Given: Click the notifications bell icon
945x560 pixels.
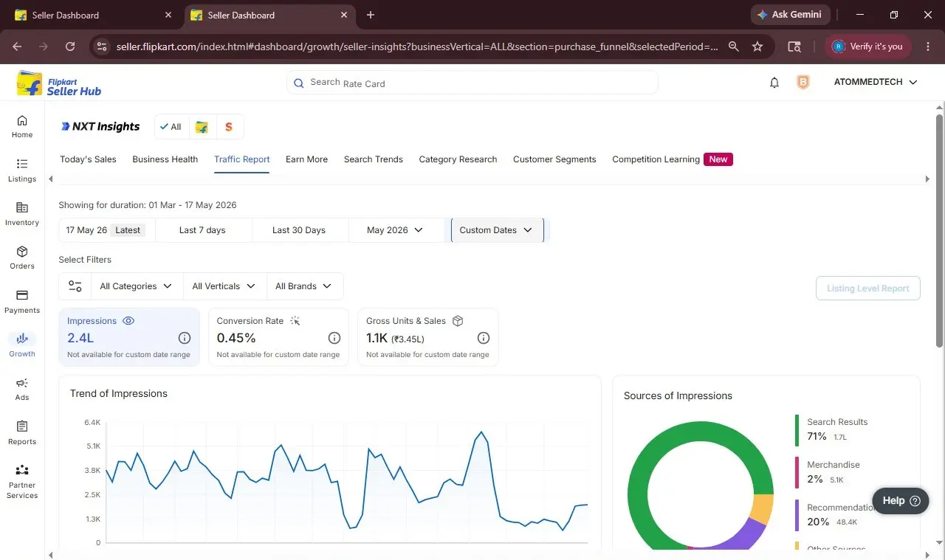Looking at the screenshot, I should tap(774, 83).
